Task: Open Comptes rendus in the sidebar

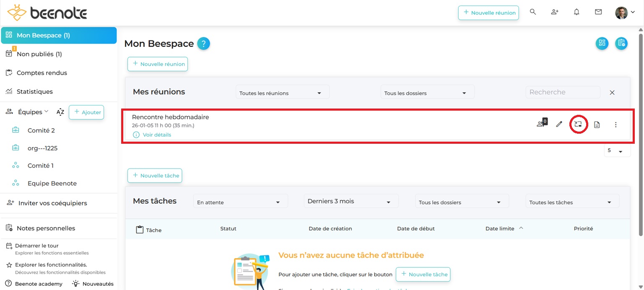Action: coord(42,73)
